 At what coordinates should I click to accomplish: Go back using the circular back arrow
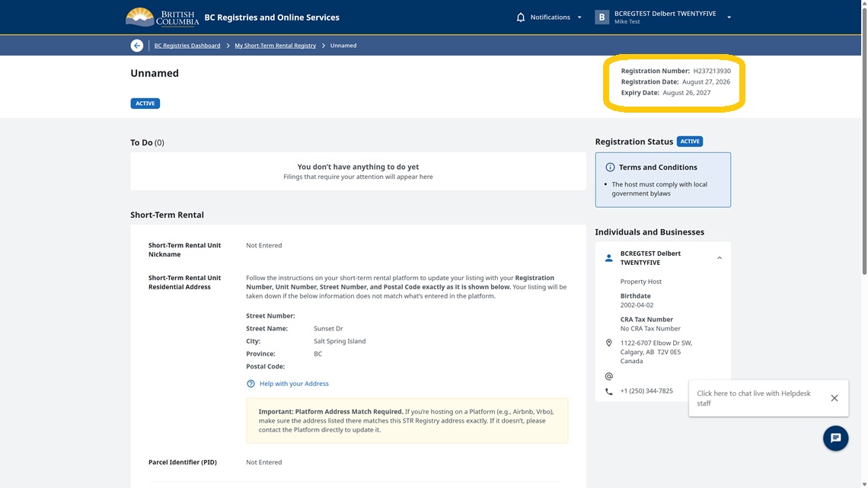pyautogui.click(x=137, y=46)
